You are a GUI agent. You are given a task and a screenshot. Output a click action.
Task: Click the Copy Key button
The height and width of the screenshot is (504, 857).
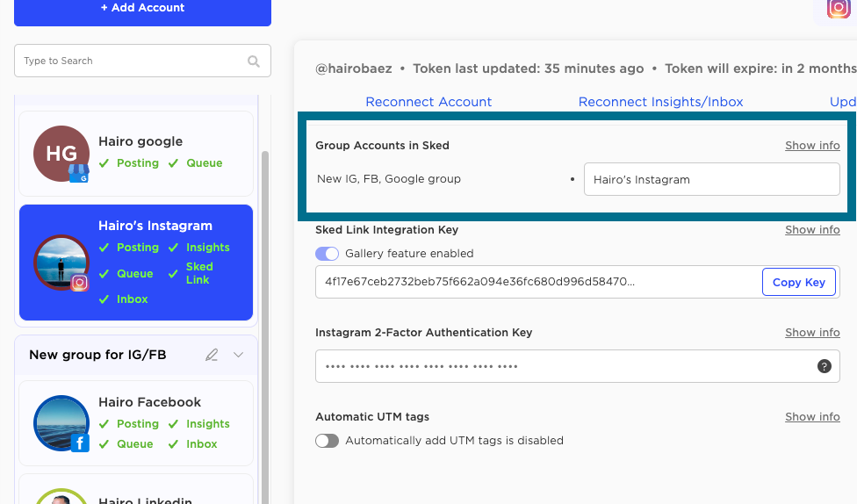tap(798, 282)
